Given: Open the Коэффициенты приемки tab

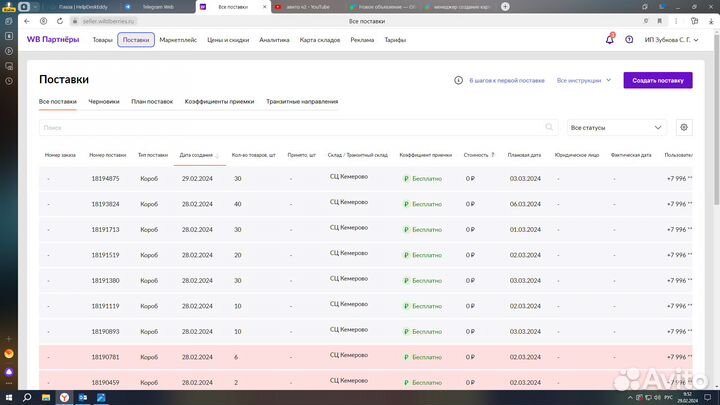Looking at the screenshot, I should pos(219,101).
